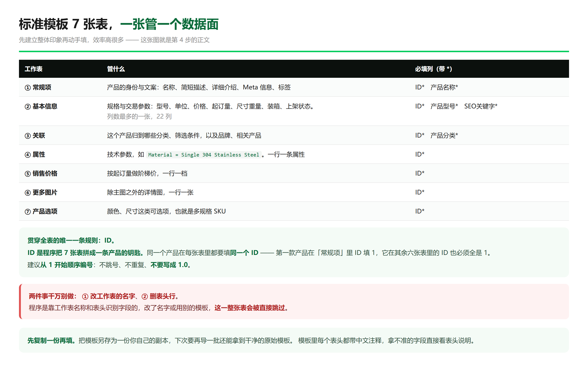Click the '产品名称*' required field text
588x378 pixels.
(x=444, y=87)
